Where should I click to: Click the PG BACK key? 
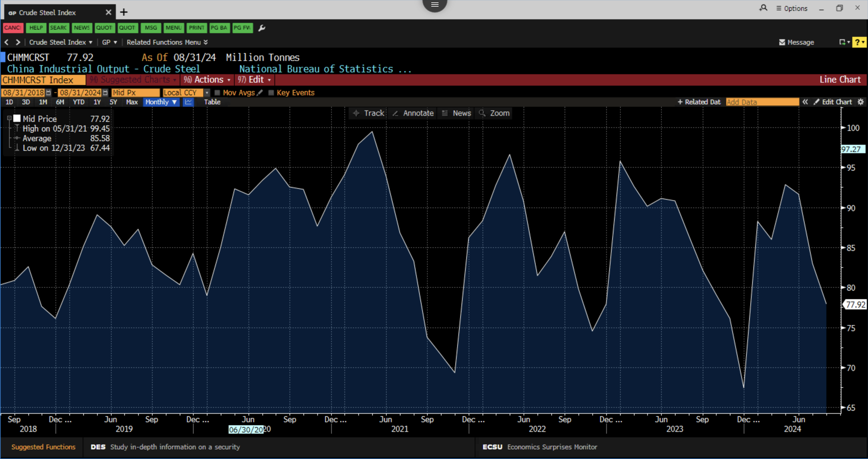tap(219, 28)
